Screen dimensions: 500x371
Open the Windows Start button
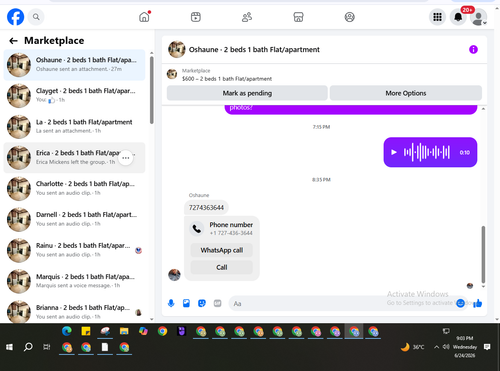(9, 347)
